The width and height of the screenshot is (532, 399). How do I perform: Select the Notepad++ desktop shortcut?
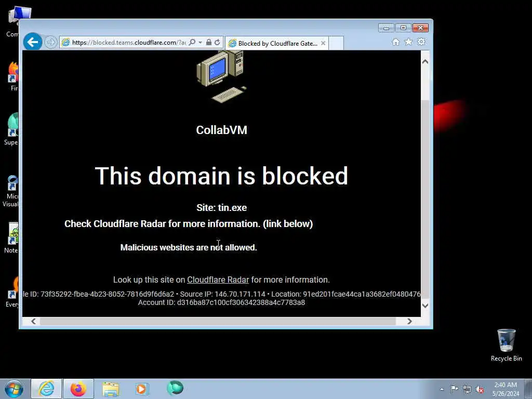pos(12,237)
